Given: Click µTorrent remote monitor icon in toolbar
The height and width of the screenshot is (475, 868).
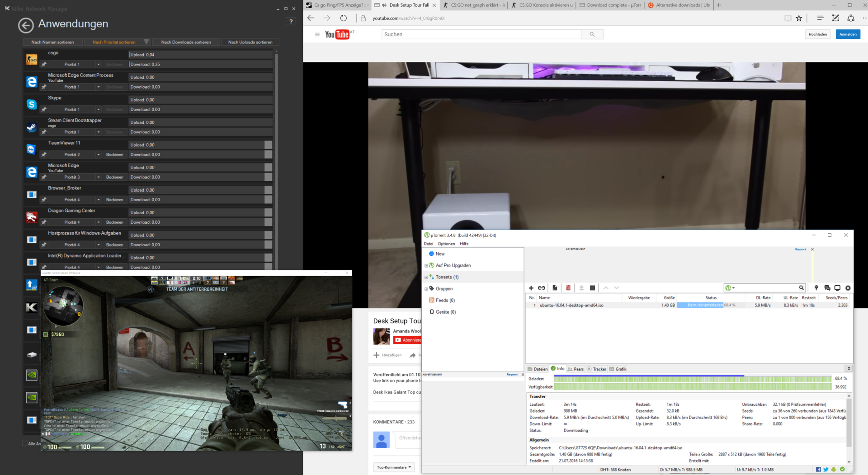Looking at the screenshot, I should click(x=837, y=288).
